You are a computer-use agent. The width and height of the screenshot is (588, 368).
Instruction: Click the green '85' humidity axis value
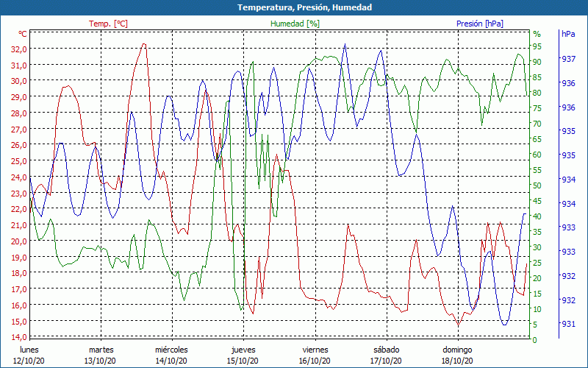coord(537,77)
